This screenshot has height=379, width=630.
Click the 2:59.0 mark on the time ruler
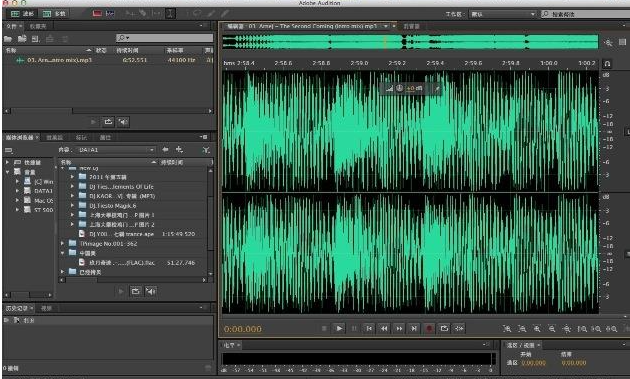point(359,63)
